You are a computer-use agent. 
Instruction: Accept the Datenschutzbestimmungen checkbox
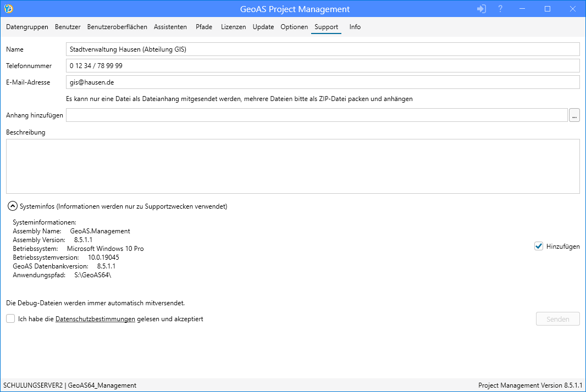10,318
